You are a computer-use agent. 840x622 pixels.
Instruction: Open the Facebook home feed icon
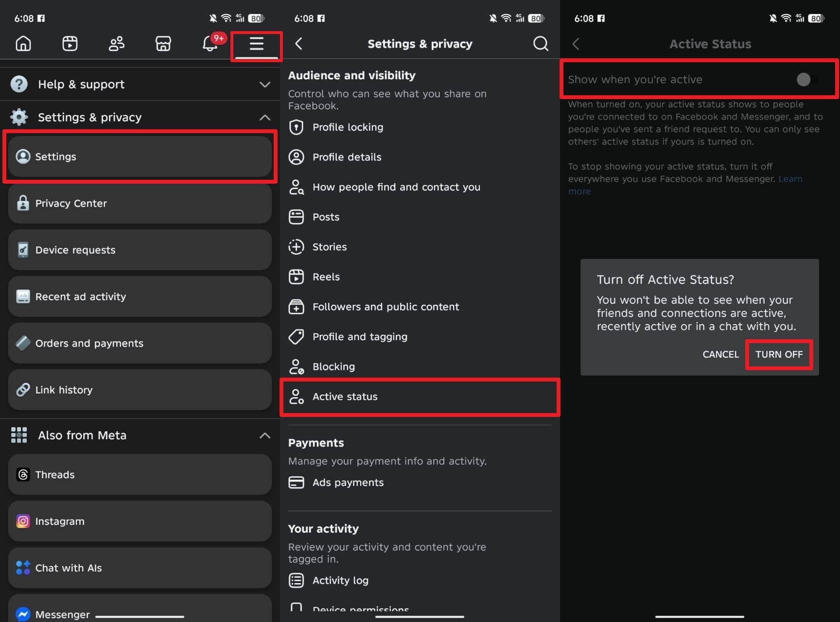[x=22, y=43]
